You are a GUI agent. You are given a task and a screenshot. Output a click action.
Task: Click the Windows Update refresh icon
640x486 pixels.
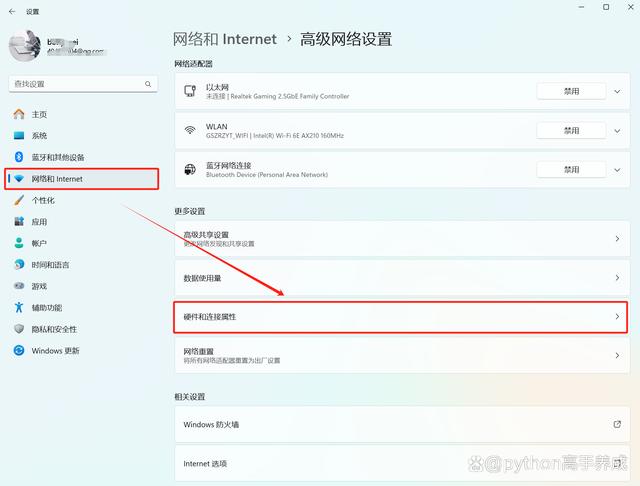click(x=19, y=351)
